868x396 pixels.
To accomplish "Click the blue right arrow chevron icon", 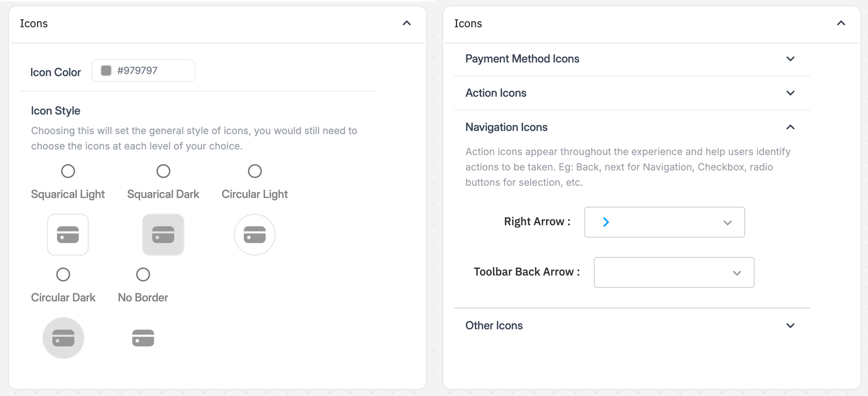I will click(606, 222).
